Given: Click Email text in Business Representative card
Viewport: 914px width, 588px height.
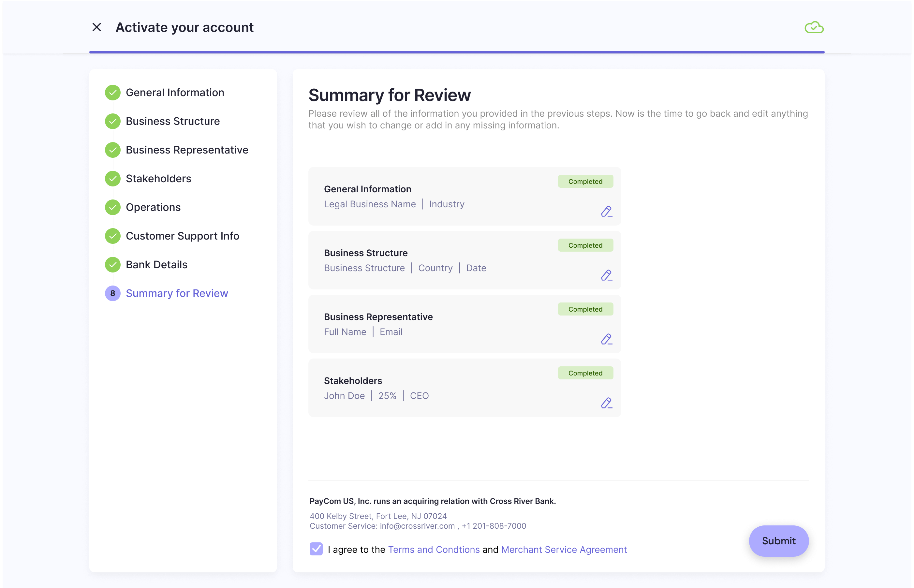Looking at the screenshot, I should (x=391, y=332).
